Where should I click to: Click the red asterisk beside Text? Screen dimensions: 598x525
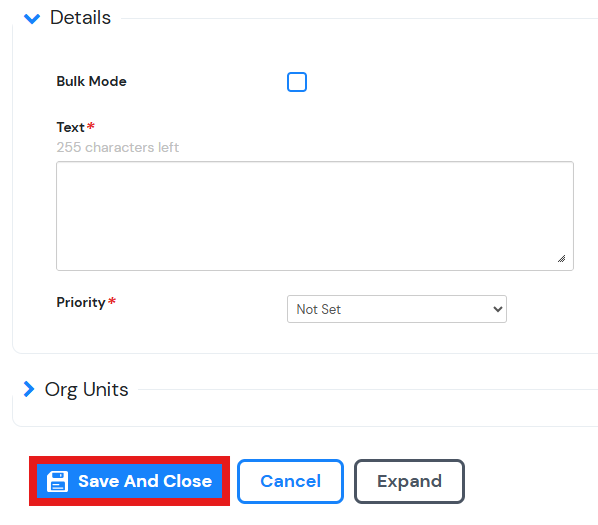91,126
